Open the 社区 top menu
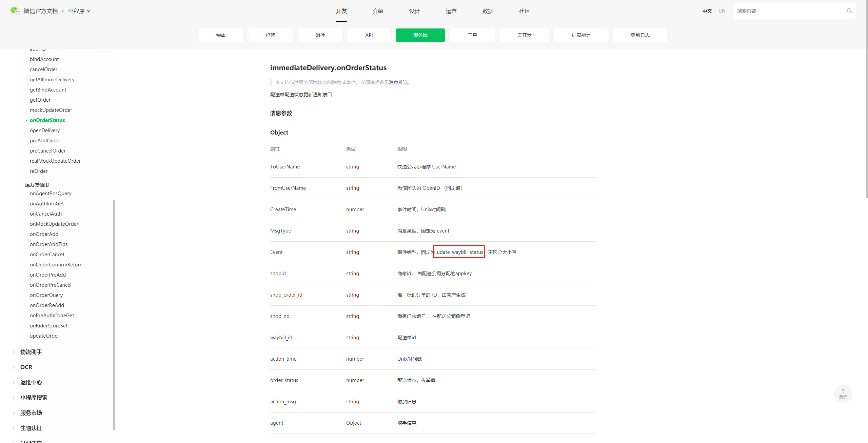Viewport: 868px width, 443px height. [524, 11]
